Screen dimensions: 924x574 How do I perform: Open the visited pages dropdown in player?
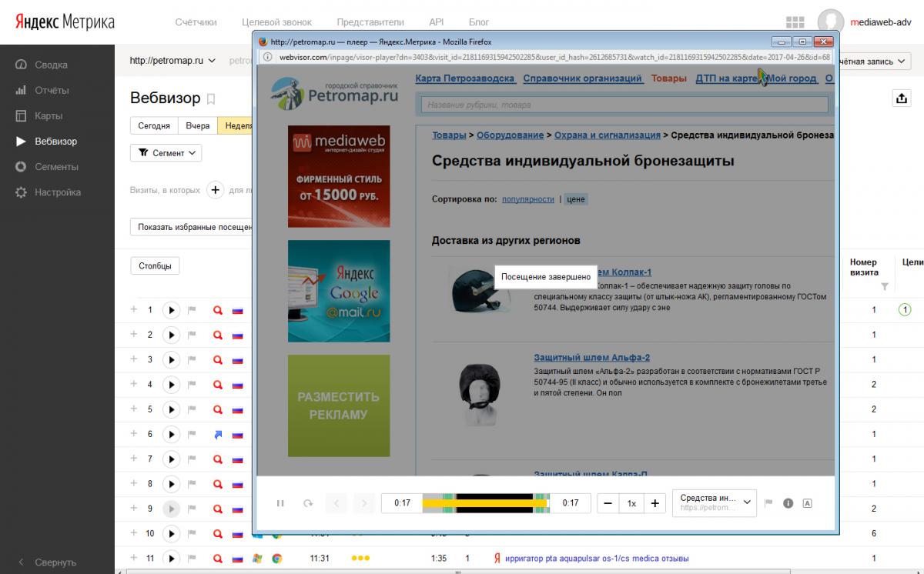point(715,503)
